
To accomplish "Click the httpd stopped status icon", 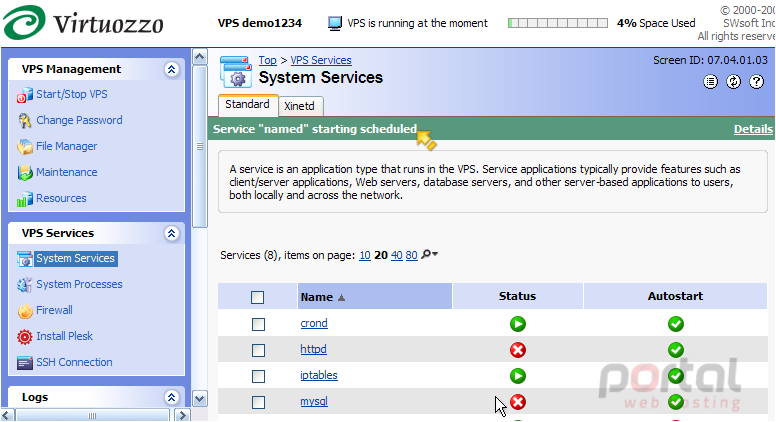I will [x=518, y=350].
